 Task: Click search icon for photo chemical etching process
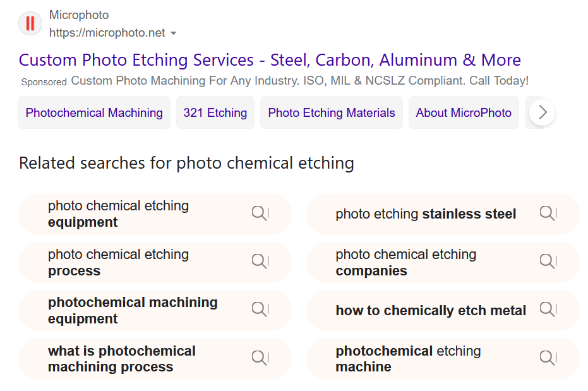click(x=259, y=261)
